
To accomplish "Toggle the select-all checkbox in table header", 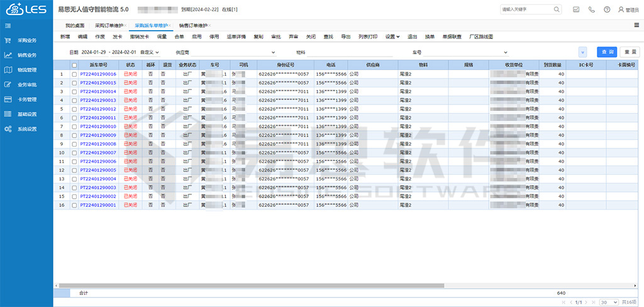I will pyautogui.click(x=74, y=65).
